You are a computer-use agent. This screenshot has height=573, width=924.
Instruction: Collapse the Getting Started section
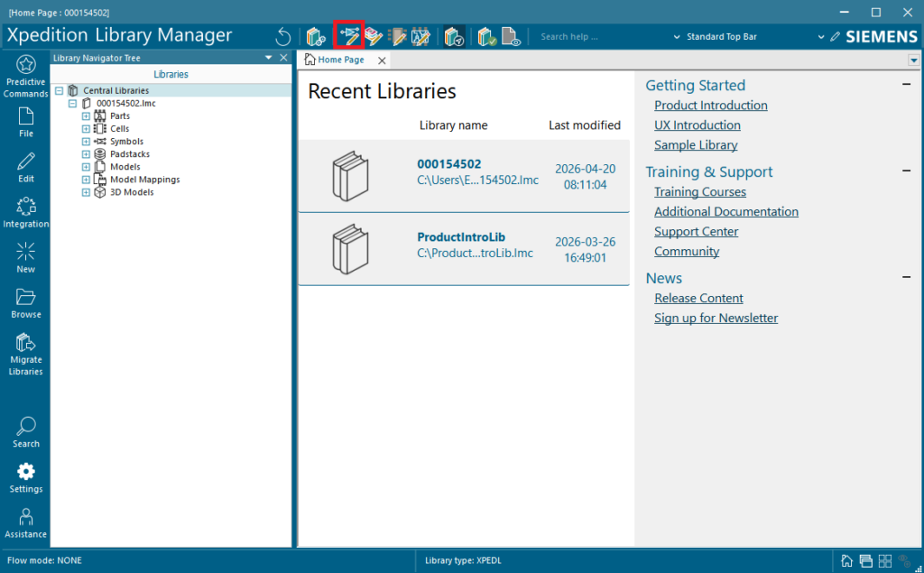click(906, 85)
